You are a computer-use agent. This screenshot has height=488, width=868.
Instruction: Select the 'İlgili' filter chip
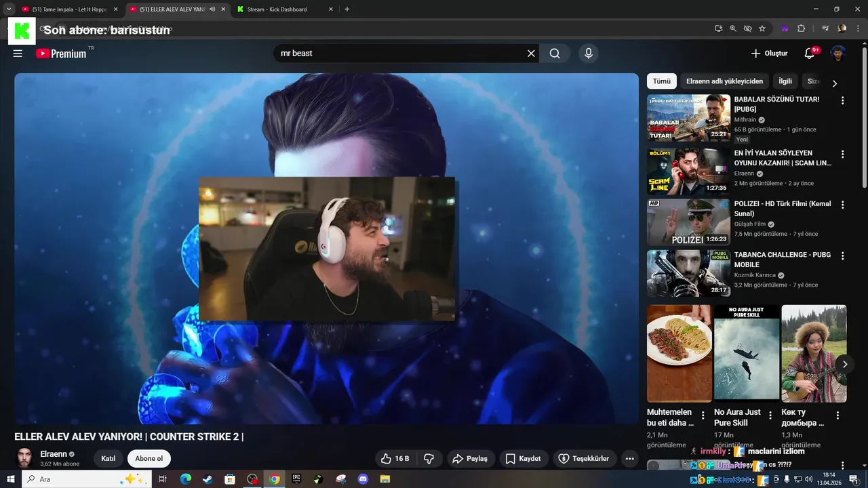click(x=785, y=81)
